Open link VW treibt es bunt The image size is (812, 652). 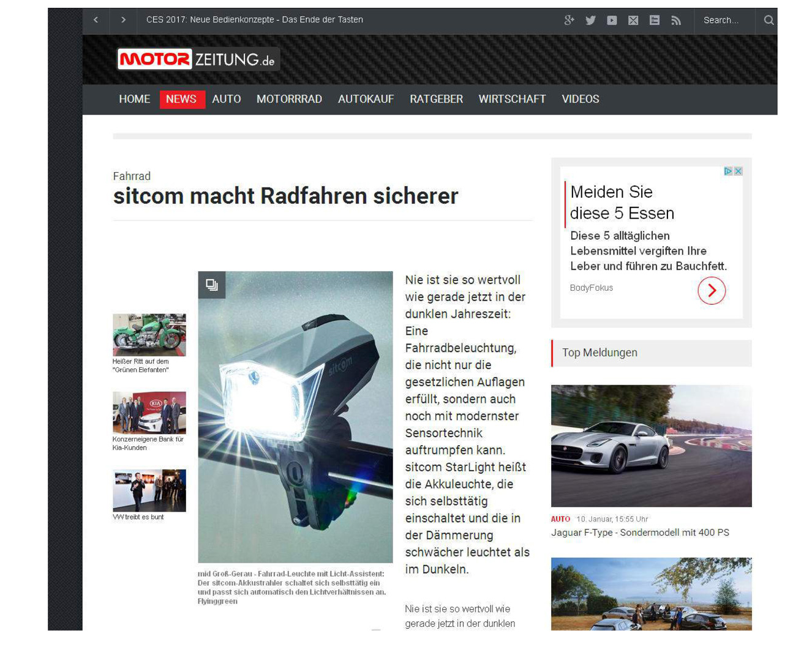point(138,517)
